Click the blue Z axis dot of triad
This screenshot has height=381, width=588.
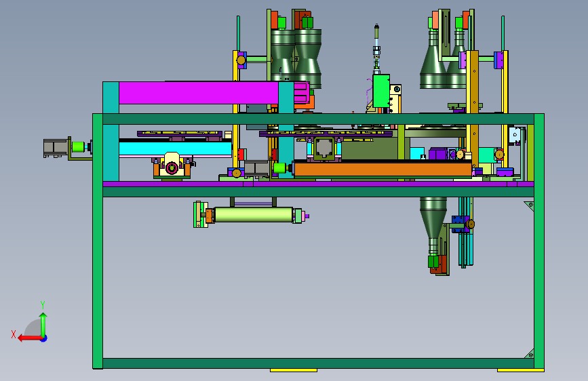click(44, 338)
